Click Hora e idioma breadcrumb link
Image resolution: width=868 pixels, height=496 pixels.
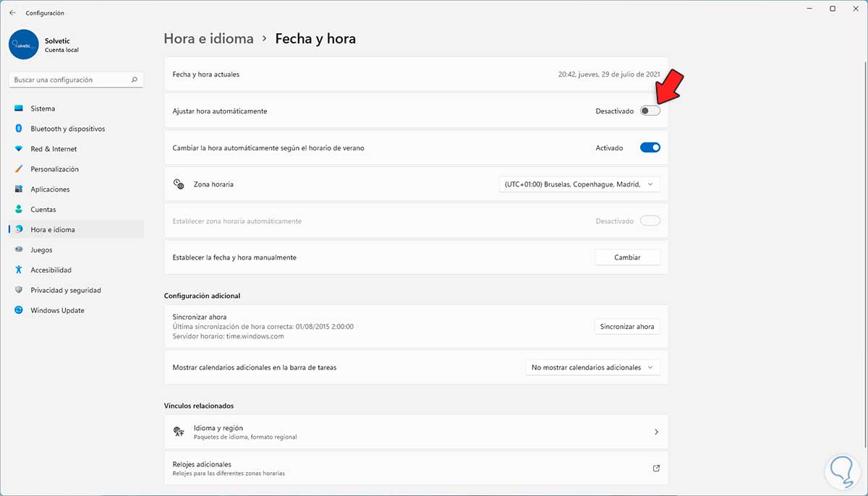coord(208,38)
